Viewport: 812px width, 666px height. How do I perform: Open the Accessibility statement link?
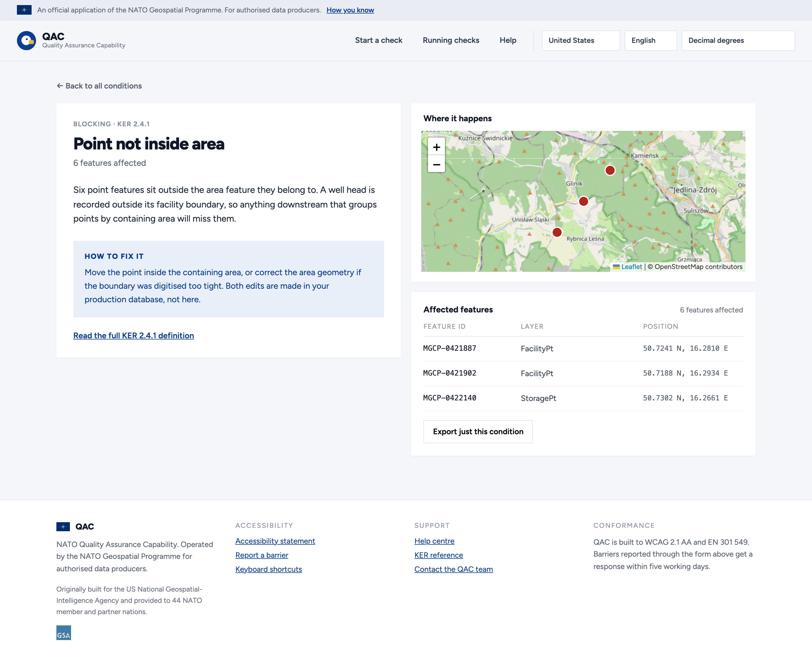pos(275,541)
